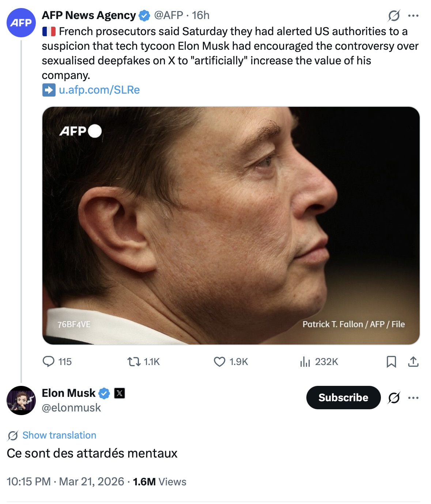Open the AFP photo credited to Patrick T. Fallon
Viewport: 431px width, 504px height.
(231, 225)
